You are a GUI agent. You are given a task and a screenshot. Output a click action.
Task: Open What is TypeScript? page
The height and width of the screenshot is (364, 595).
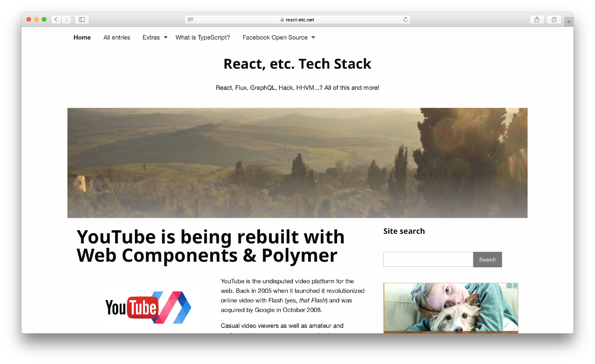(x=203, y=37)
